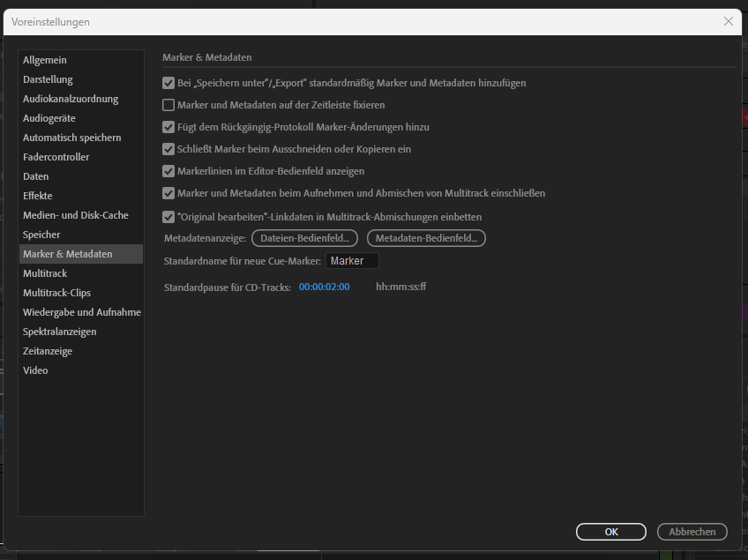Open the Metadaten-Bedienfeld settings
This screenshot has height=560, width=748.
pos(426,238)
